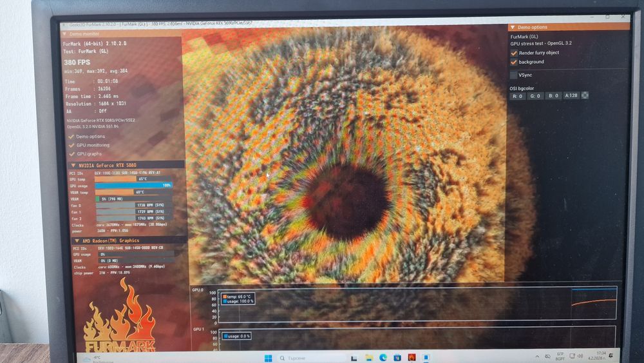644x363 pixels.
Task: Click the AMD chip power line
Action: (x=102, y=273)
